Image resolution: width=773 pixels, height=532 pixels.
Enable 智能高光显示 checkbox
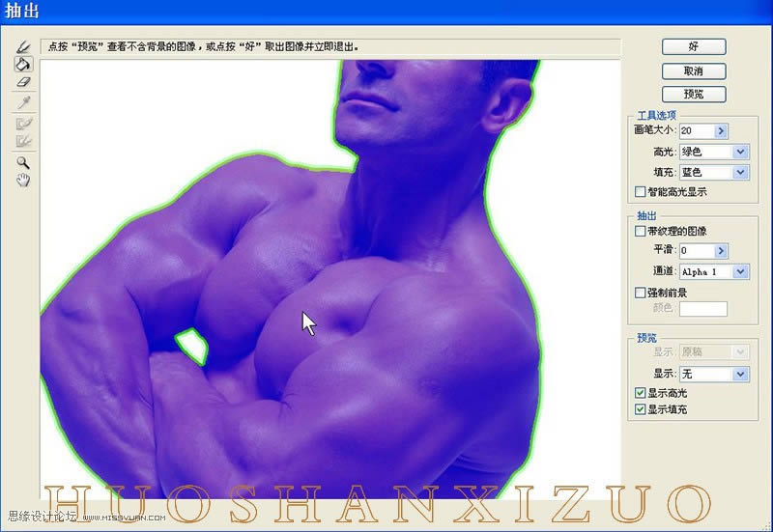point(640,192)
